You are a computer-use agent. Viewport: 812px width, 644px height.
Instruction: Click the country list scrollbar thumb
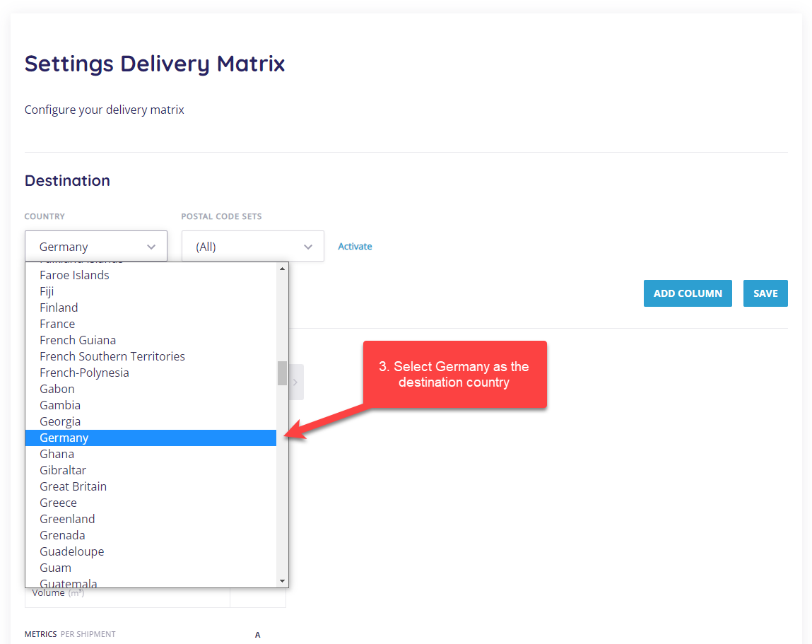282,373
